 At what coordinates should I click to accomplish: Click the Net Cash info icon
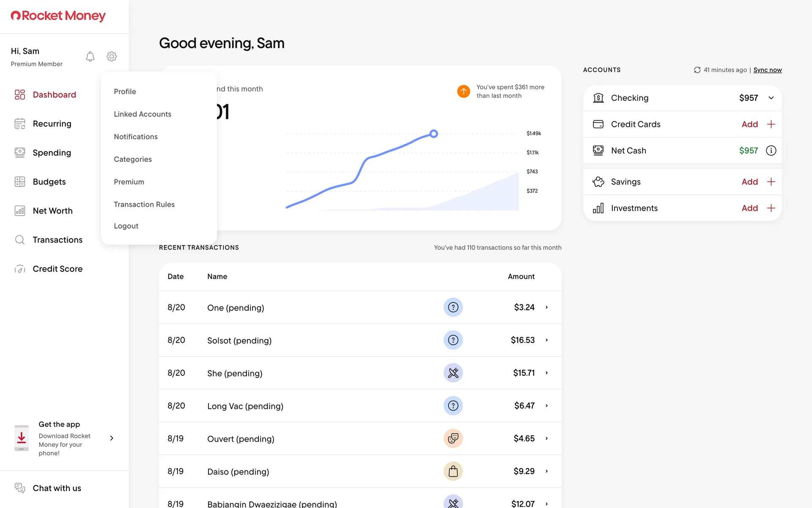771,151
